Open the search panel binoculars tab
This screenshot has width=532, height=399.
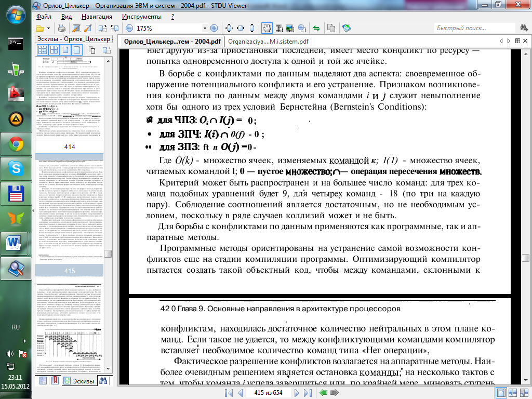(103, 381)
